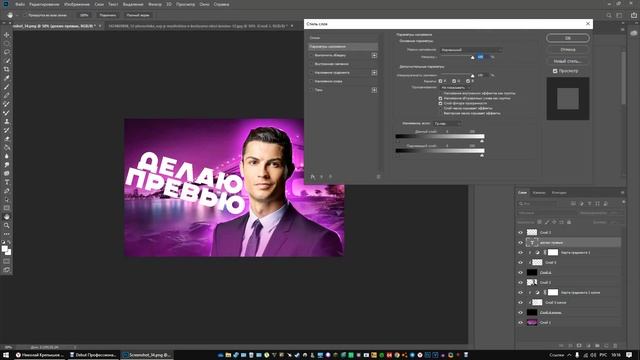Hide the Слой 2 layer
This screenshot has height=360, width=640.
pos(520,232)
